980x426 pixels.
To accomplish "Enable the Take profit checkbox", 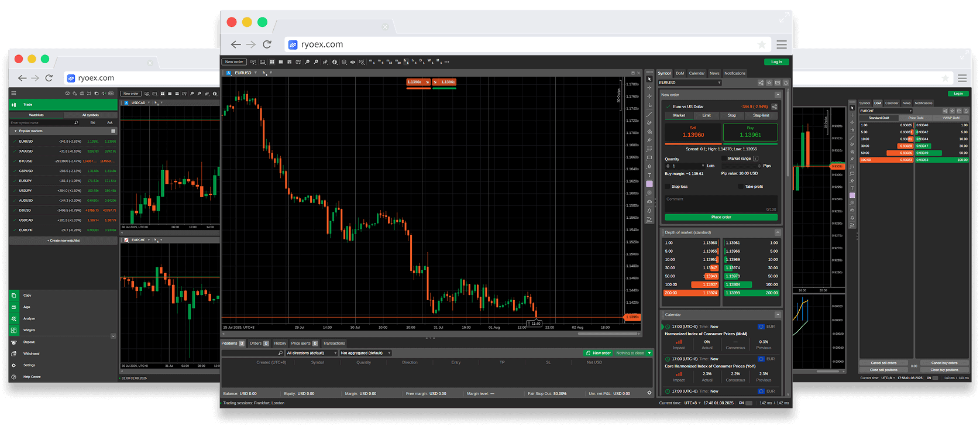I will click(741, 186).
